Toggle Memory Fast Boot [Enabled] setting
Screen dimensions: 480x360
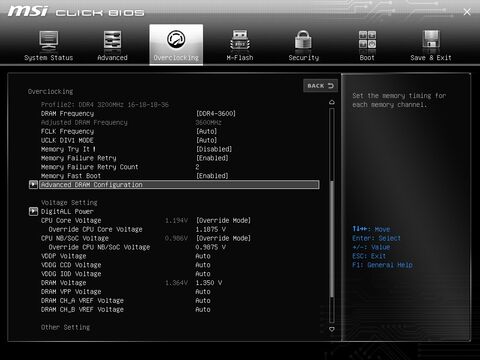click(x=212, y=176)
